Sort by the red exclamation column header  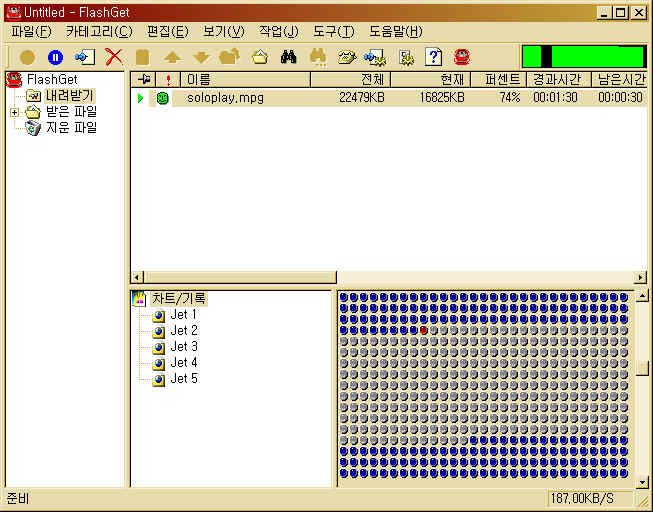pyautogui.click(x=168, y=79)
